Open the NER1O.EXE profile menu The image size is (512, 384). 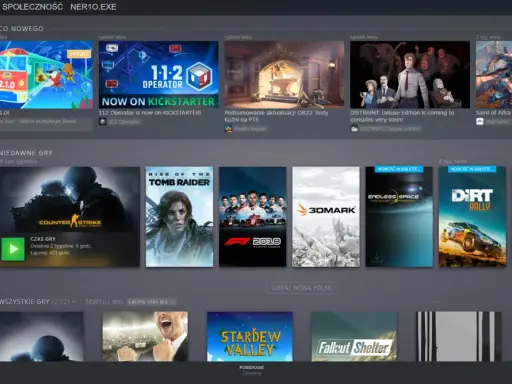coord(93,7)
